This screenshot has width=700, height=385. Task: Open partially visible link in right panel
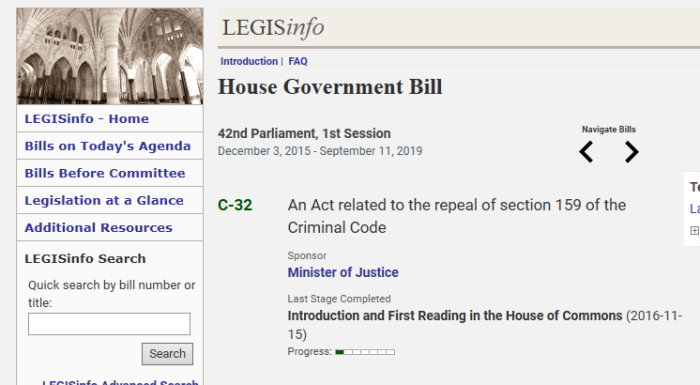click(x=695, y=209)
